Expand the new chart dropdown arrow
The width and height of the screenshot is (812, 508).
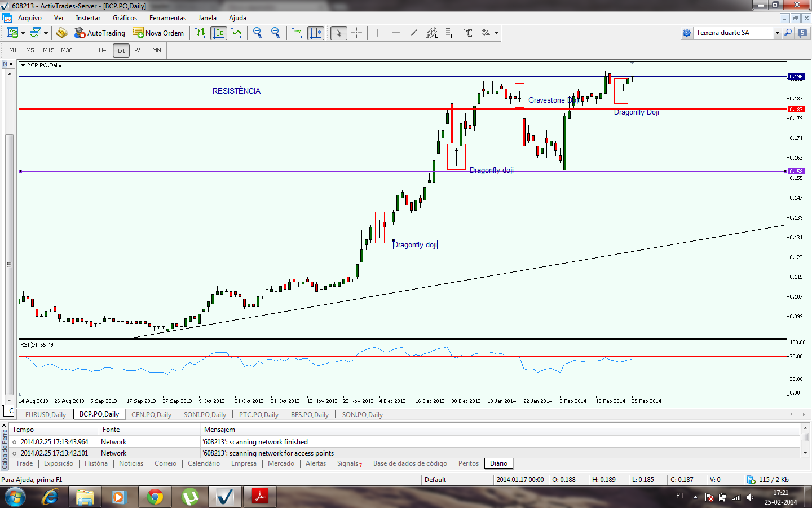click(23, 33)
